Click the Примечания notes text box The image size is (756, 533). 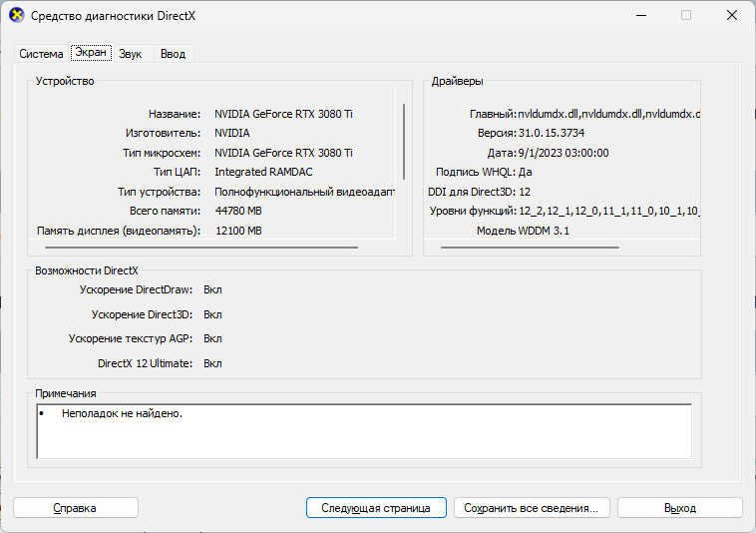[x=364, y=431]
